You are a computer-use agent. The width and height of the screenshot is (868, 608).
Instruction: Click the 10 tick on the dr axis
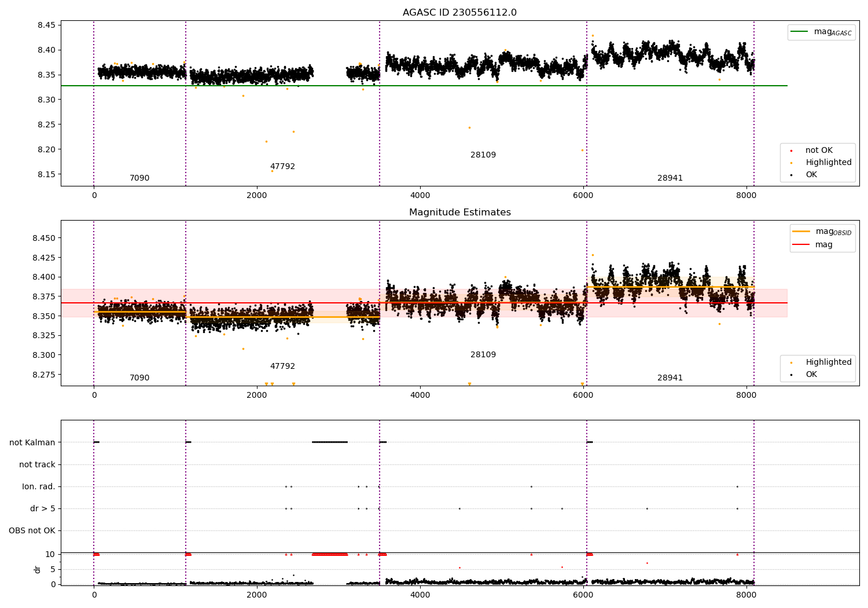click(50, 555)
